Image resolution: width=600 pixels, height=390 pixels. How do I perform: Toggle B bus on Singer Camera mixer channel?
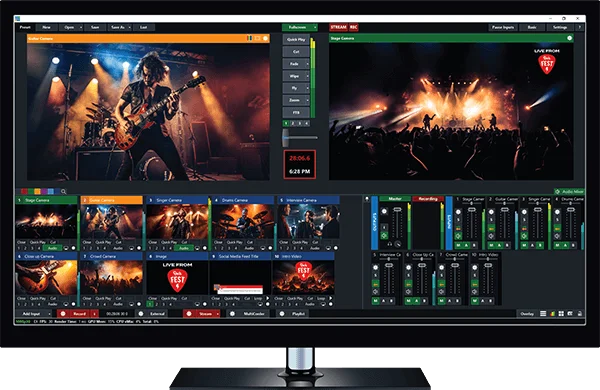(x=540, y=245)
